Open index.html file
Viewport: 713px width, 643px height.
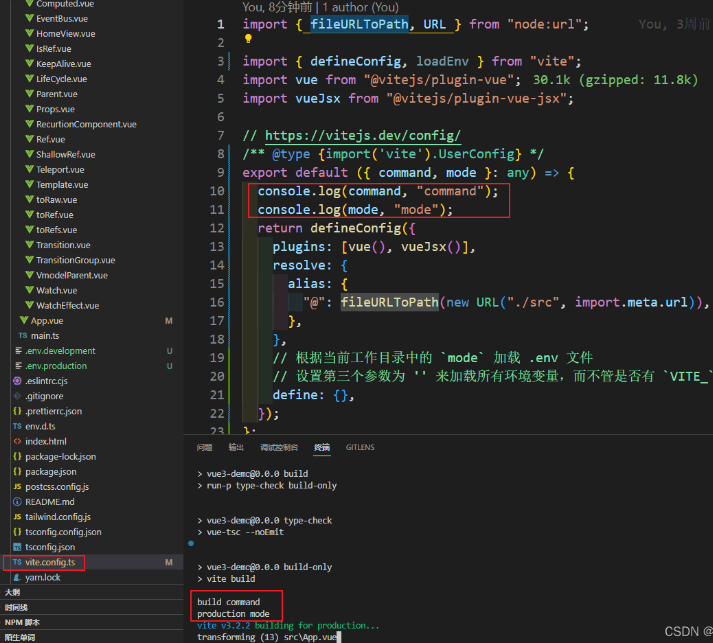(45, 441)
